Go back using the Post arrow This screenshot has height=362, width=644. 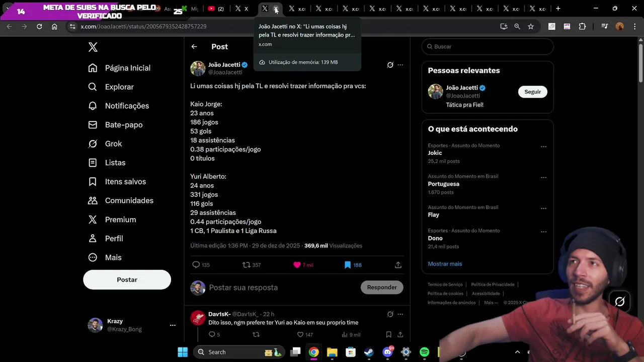click(194, 47)
